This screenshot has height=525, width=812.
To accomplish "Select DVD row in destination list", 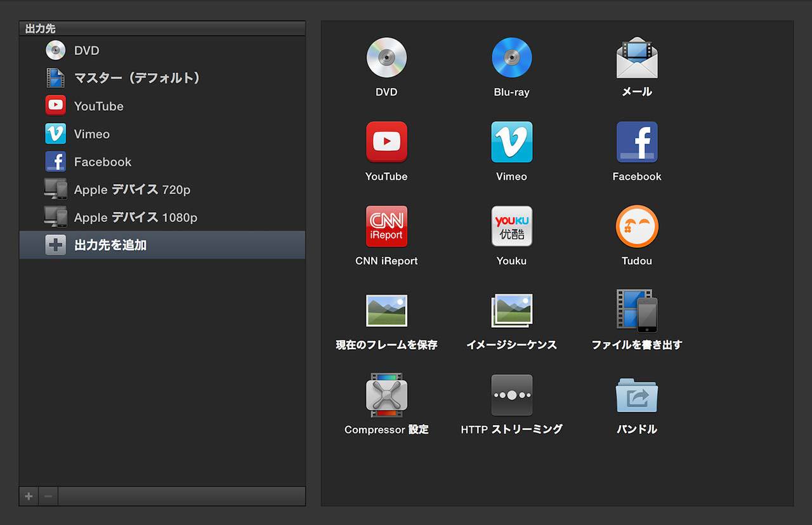I will tap(162, 50).
